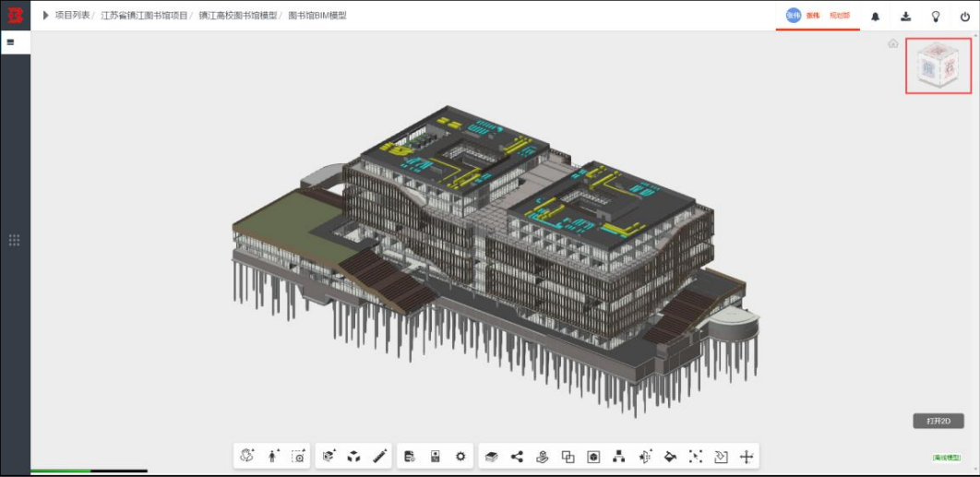This screenshot has width=980, height=477.
Task: Open 镇江高校图书馆模型 breadcrumb
Action: [x=238, y=16]
